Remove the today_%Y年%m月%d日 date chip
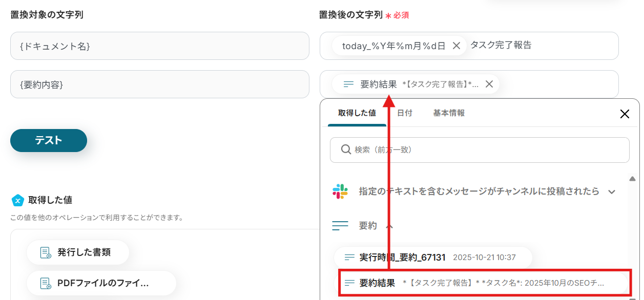 456,46
